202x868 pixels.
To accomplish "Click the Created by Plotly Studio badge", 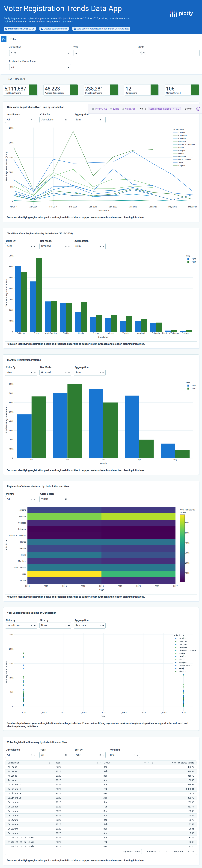I will coord(54,29).
